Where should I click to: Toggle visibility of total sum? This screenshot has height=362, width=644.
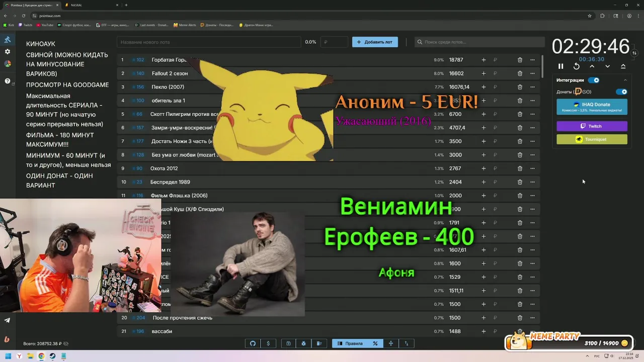(x=66, y=344)
